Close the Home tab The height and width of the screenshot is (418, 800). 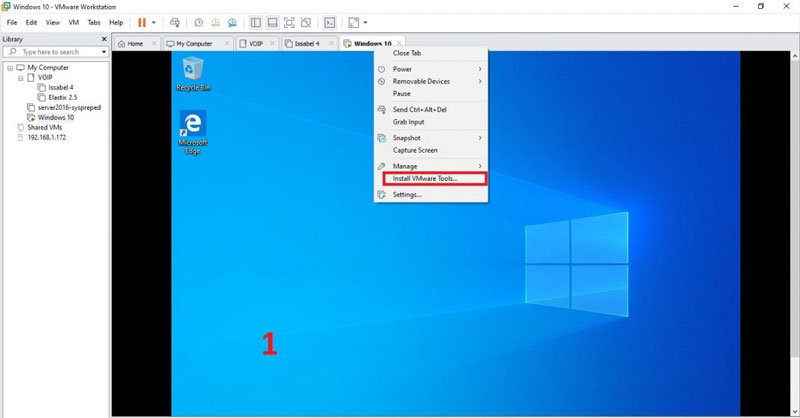154,43
